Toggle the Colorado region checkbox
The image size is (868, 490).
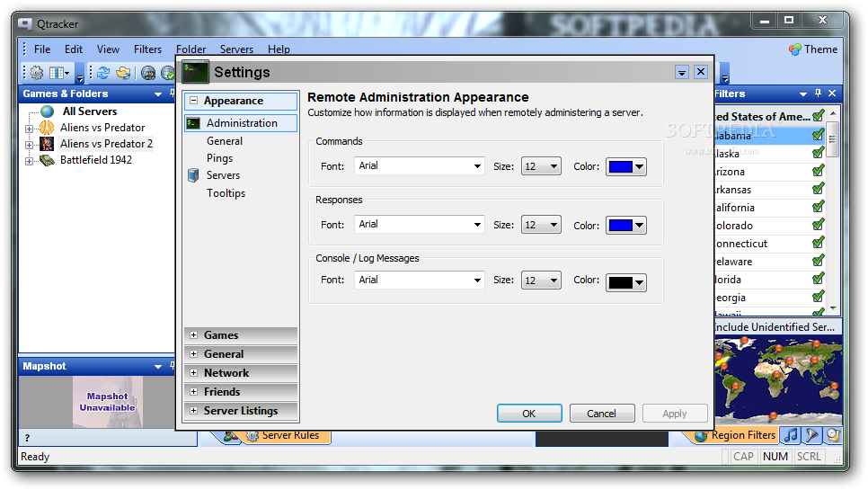click(x=819, y=224)
